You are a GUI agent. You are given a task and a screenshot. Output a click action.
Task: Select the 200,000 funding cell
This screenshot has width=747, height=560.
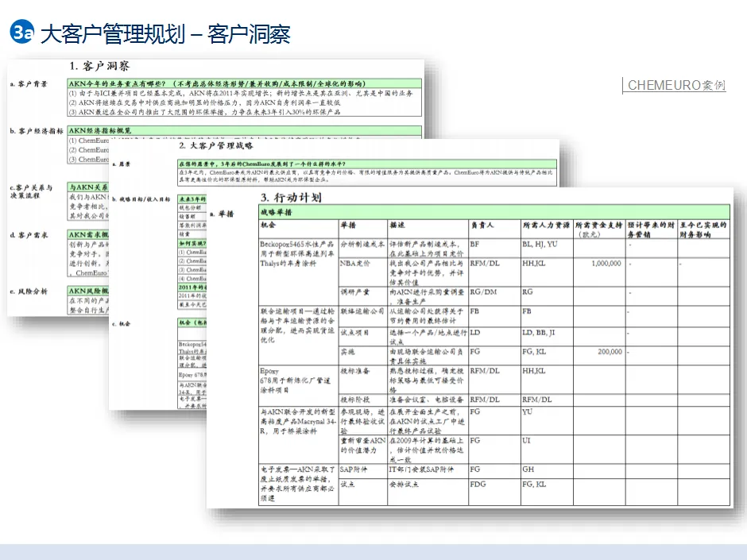pyautogui.click(x=599, y=355)
